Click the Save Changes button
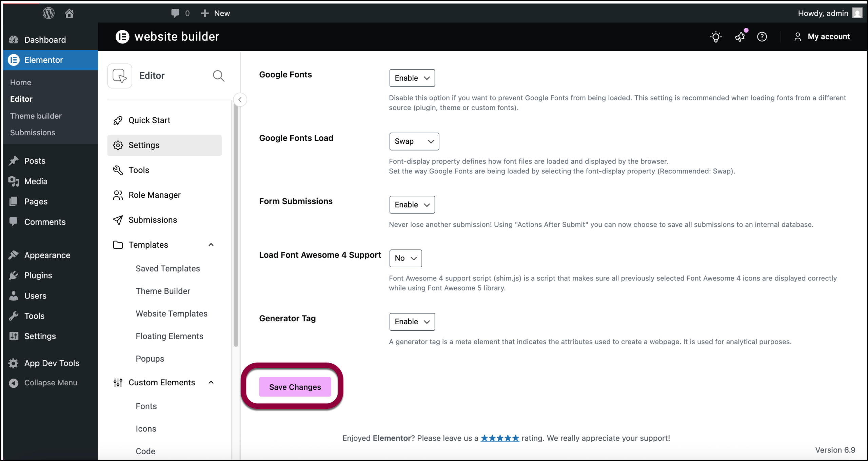This screenshot has height=461, width=868. (295, 387)
